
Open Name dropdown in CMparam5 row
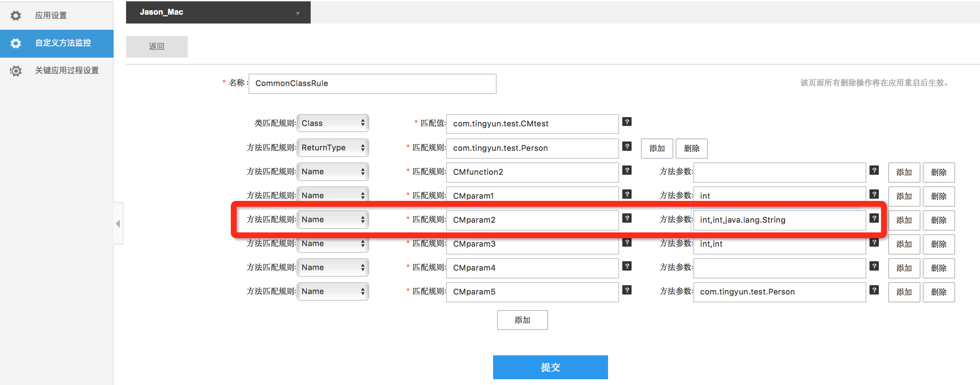[x=333, y=291]
